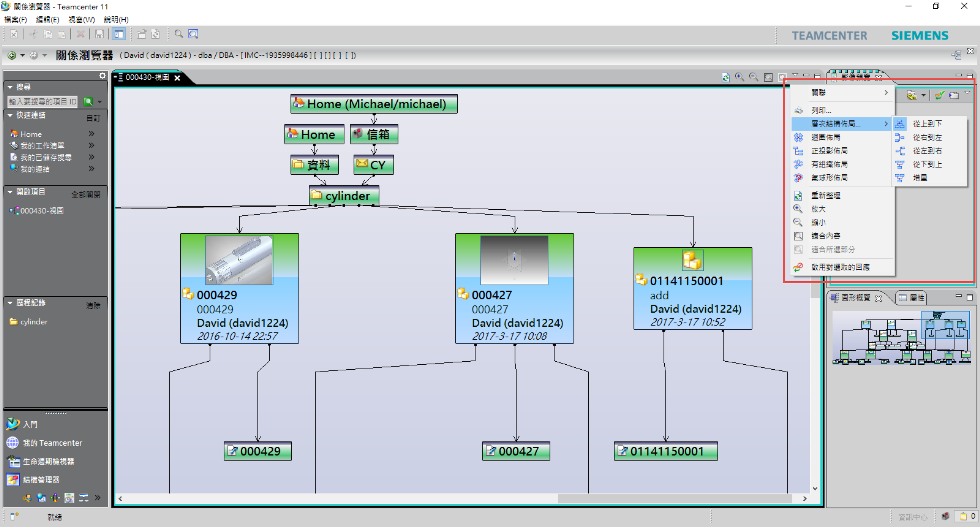Image resolution: width=980 pixels, height=527 pixels.
Task: Collapse the 開啟項目 section
Action: (10, 192)
